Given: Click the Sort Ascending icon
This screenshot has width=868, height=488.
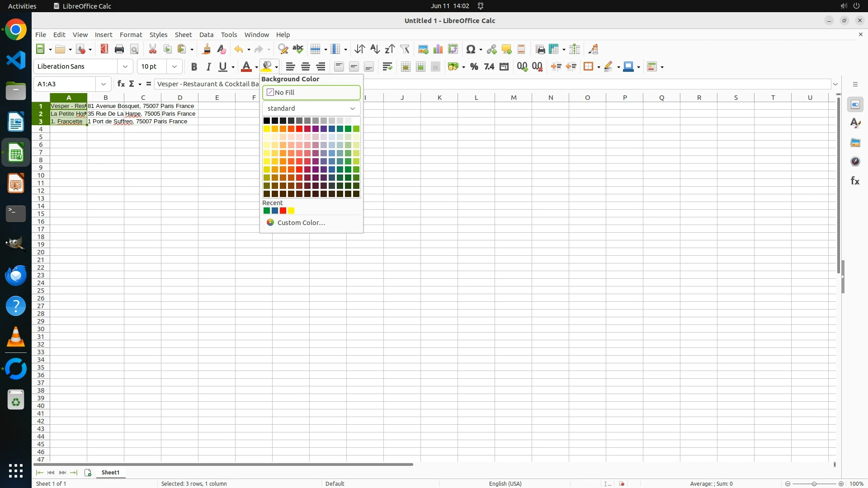Looking at the screenshot, I should click(375, 49).
